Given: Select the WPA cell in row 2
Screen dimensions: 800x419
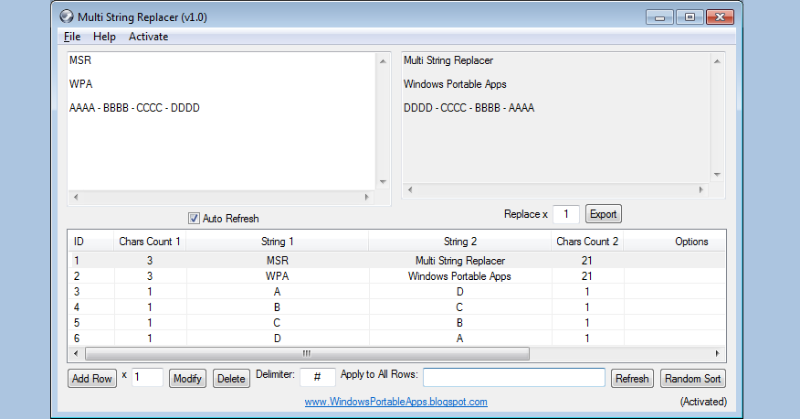Looking at the screenshot, I should coord(277,276).
